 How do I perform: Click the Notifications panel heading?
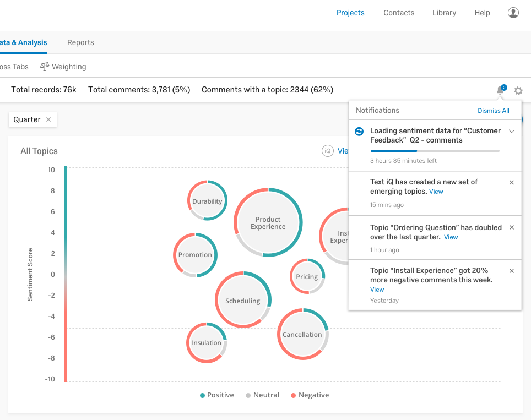pos(377,110)
